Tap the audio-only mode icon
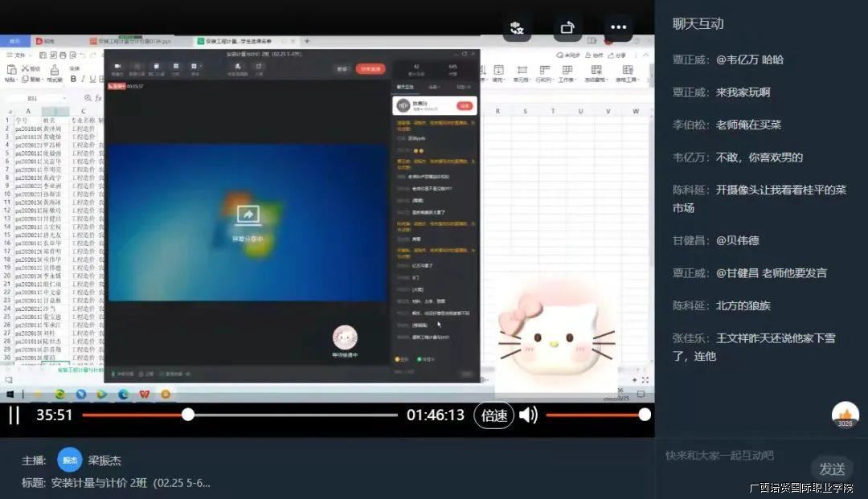 tap(517, 27)
